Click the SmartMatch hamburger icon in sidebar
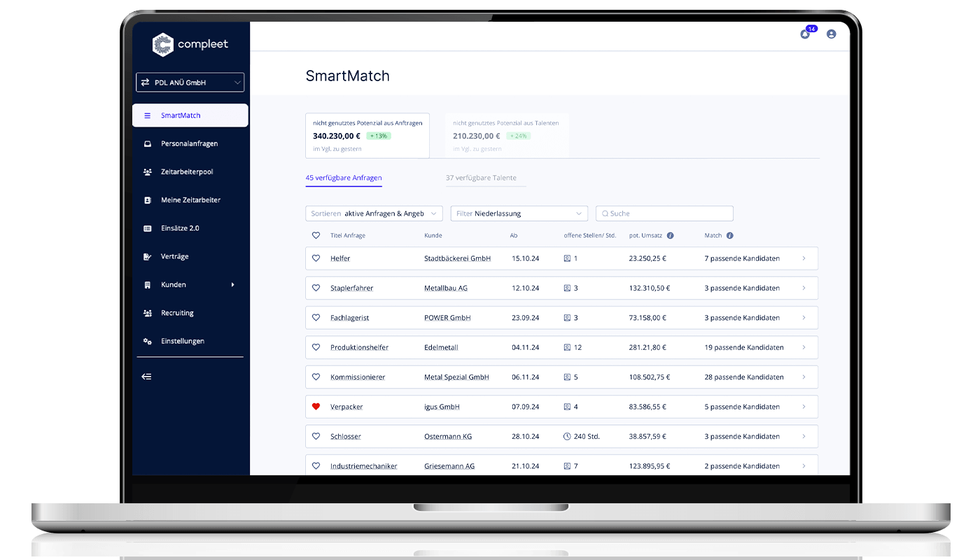Screen dimensions: 980x560 [147, 115]
